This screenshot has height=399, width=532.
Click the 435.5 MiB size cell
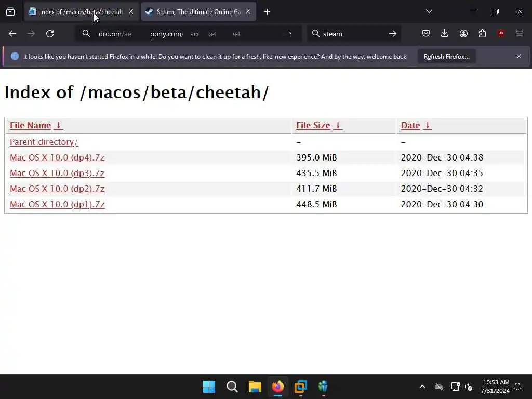[x=316, y=173]
